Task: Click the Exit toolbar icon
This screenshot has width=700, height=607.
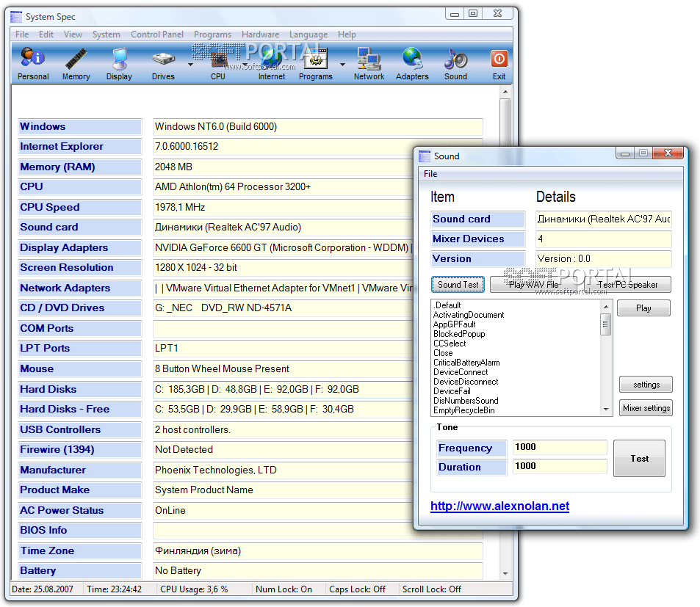Action: (x=499, y=63)
